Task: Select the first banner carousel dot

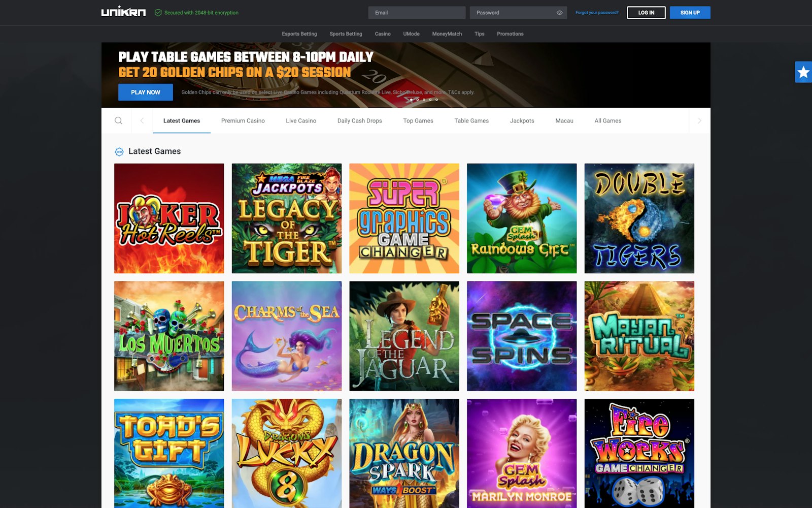Action: point(411,100)
